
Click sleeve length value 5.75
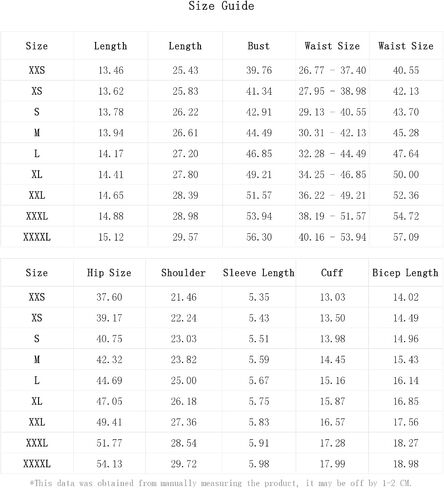tap(259, 401)
